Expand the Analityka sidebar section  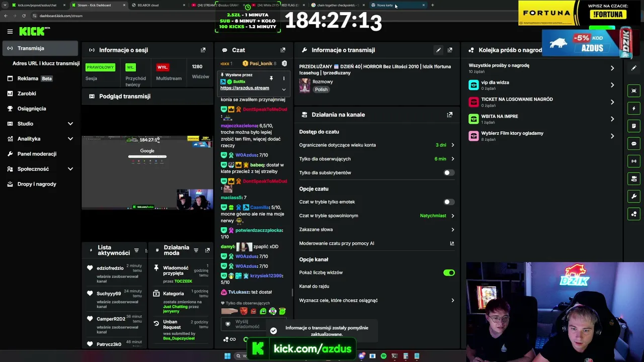pyautogui.click(x=70, y=139)
